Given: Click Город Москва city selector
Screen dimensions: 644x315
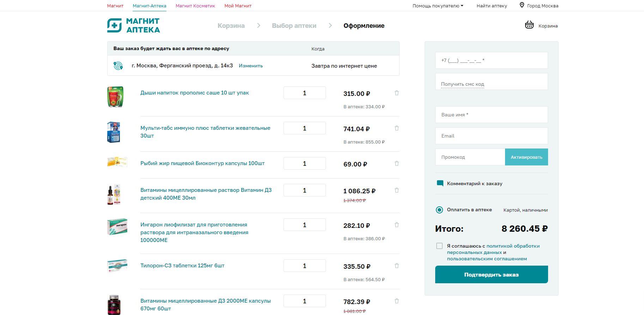Looking at the screenshot, I should (542, 6).
